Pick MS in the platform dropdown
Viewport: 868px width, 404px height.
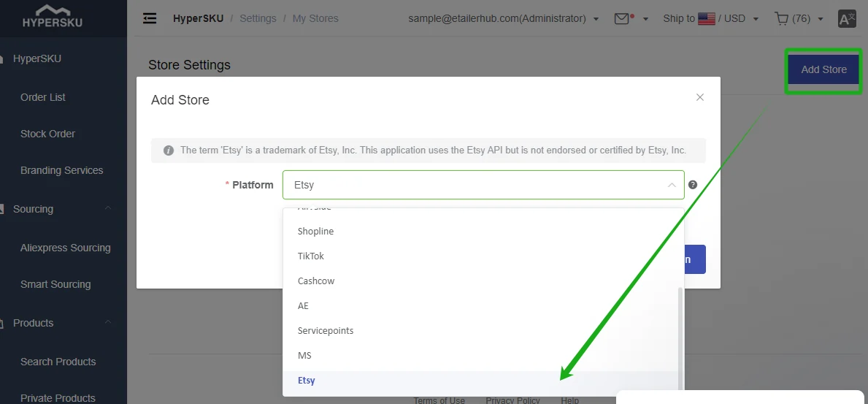click(x=480, y=356)
